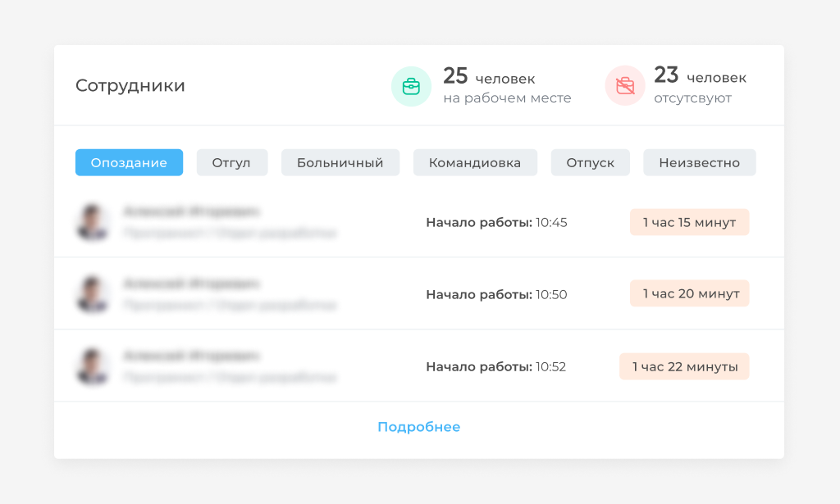The width and height of the screenshot is (840, 504).
Task: Click the '1 час 15 минут' delay badge
Action: 689,222
